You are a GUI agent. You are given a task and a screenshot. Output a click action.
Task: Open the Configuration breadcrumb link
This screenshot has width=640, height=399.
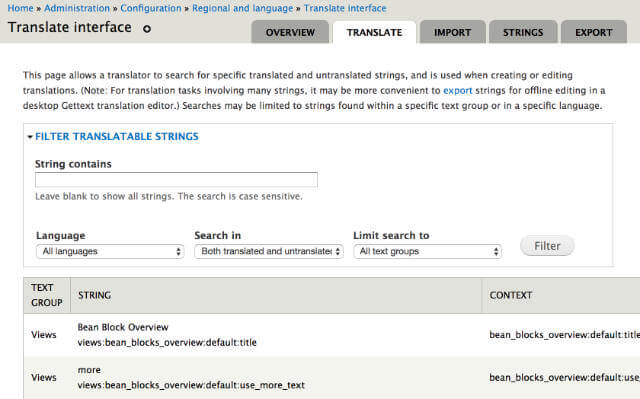click(x=151, y=8)
